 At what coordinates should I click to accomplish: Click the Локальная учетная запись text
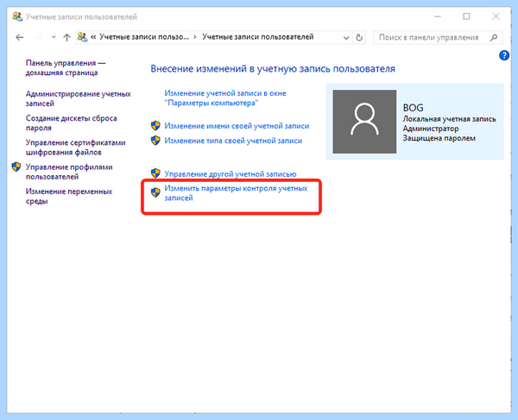coord(449,119)
